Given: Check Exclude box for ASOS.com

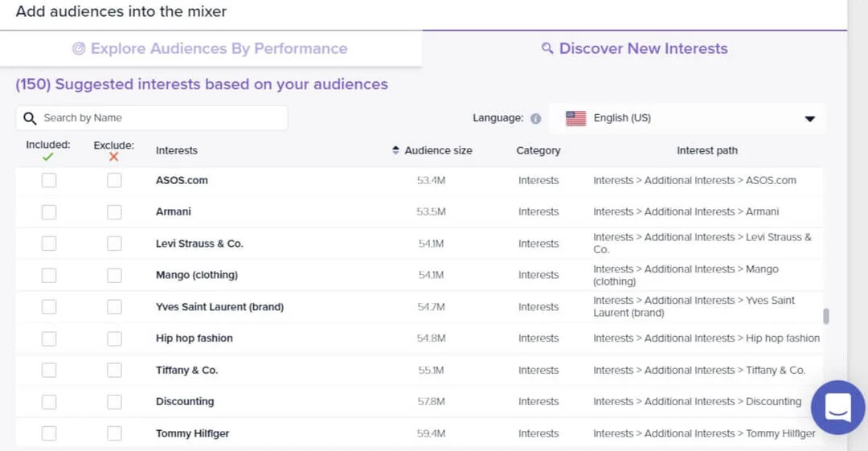Looking at the screenshot, I should point(114,180).
